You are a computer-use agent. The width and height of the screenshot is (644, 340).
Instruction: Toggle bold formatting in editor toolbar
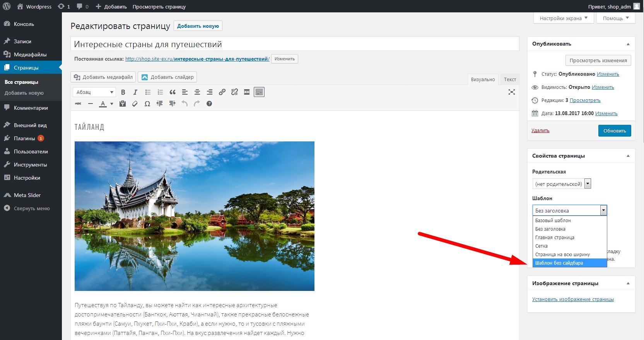point(123,92)
